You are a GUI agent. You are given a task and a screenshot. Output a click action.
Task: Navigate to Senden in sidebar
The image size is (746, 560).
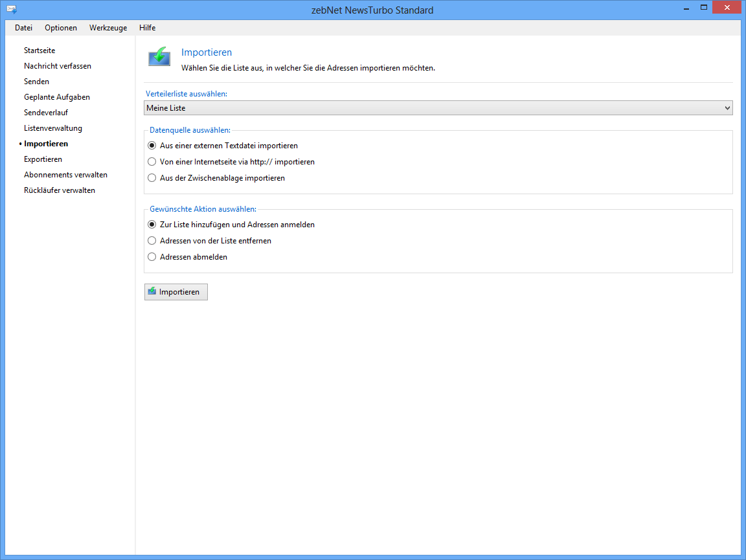pyautogui.click(x=37, y=82)
